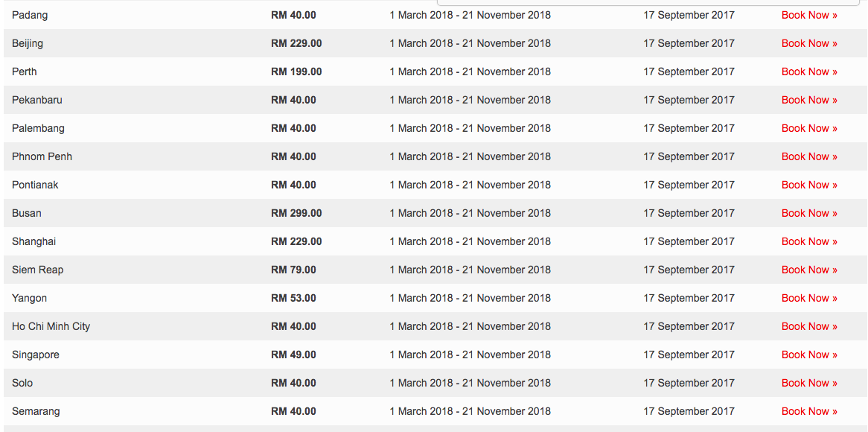Click the Perth destination name

coord(25,72)
